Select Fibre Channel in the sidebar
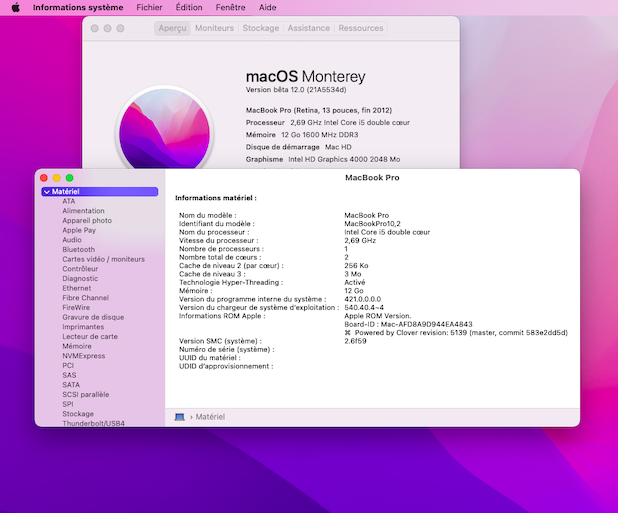The height and width of the screenshot is (513, 618). (x=86, y=298)
